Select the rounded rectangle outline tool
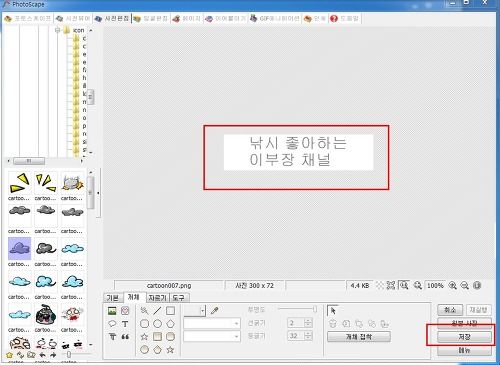This screenshot has height=365, width=500. point(144,324)
